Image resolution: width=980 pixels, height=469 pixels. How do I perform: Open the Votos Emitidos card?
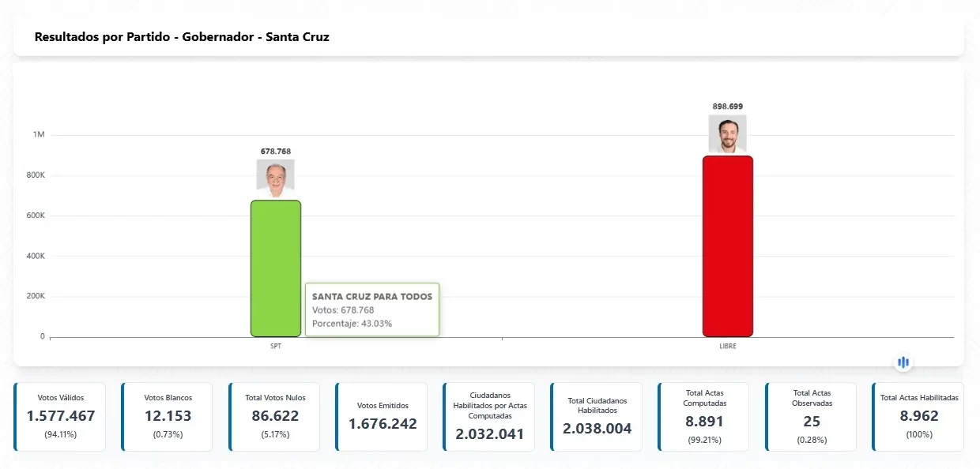[x=383, y=417]
